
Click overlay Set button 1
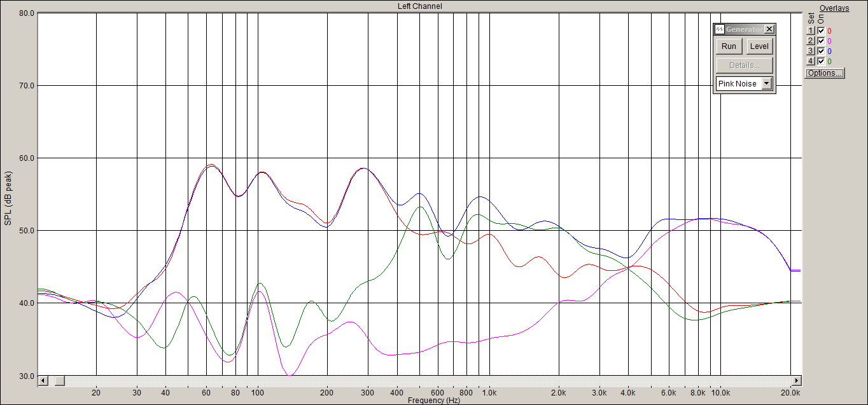coord(811,31)
